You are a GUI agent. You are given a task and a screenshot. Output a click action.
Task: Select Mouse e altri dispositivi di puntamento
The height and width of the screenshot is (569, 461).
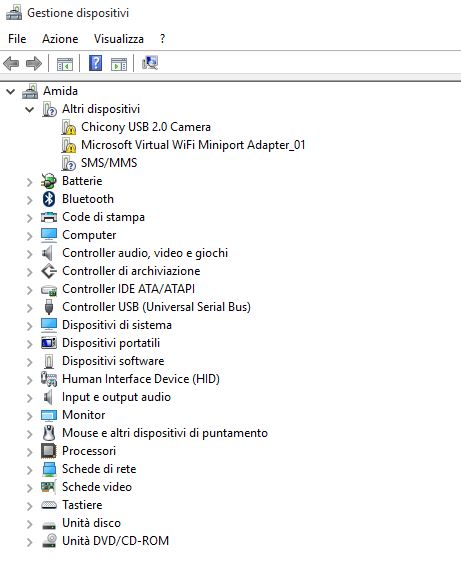click(165, 433)
